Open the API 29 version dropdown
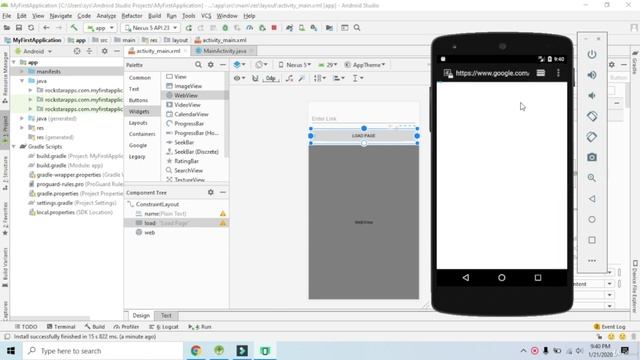Viewport: 640px width, 360px height. [328, 65]
